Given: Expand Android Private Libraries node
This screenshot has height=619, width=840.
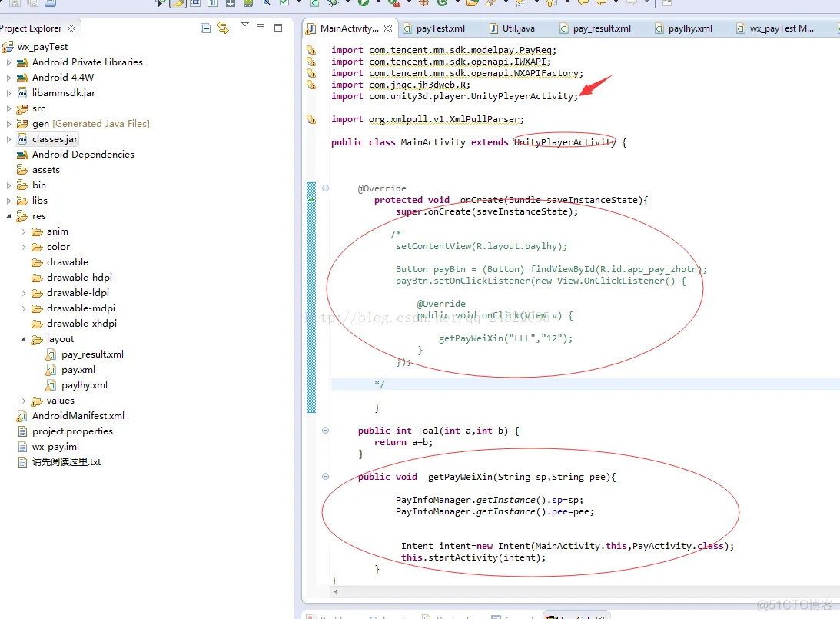Looking at the screenshot, I should 8,62.
